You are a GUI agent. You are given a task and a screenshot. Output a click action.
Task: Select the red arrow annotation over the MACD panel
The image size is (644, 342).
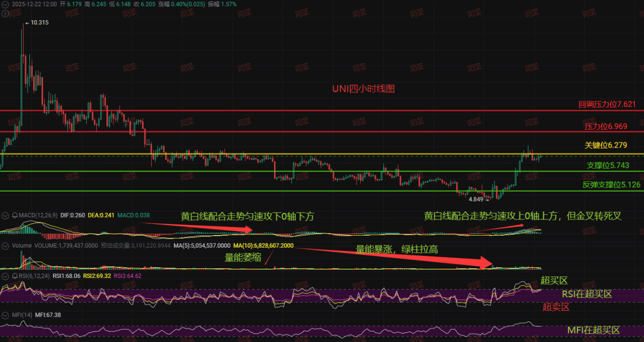coord(196,226)
